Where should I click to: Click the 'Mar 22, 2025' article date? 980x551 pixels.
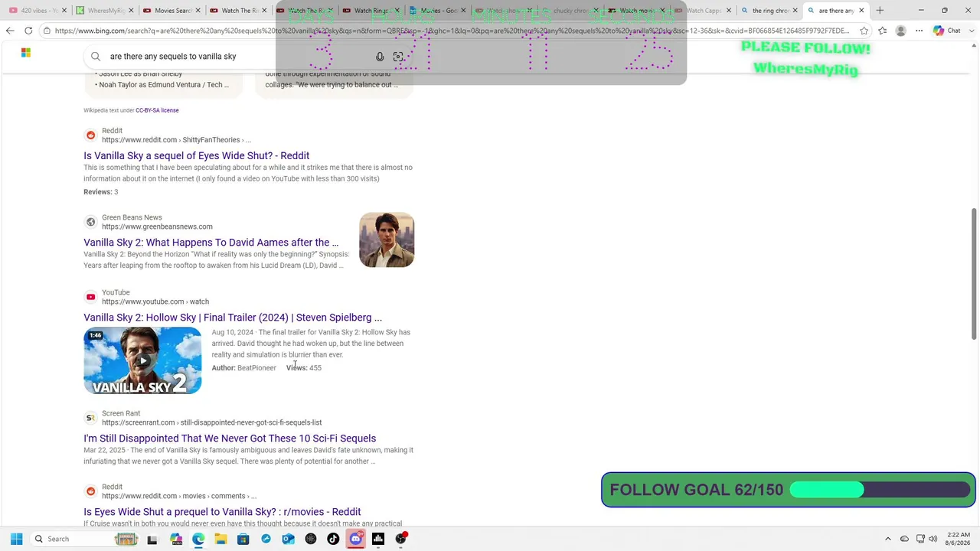[x=104, y=450]
